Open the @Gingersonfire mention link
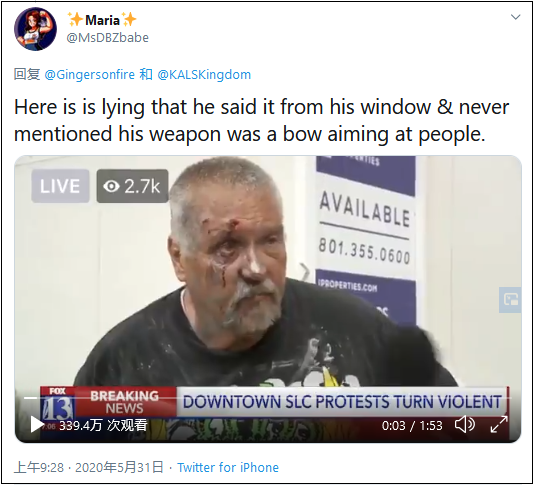535x485 pixels. click(x=90, y=74)
